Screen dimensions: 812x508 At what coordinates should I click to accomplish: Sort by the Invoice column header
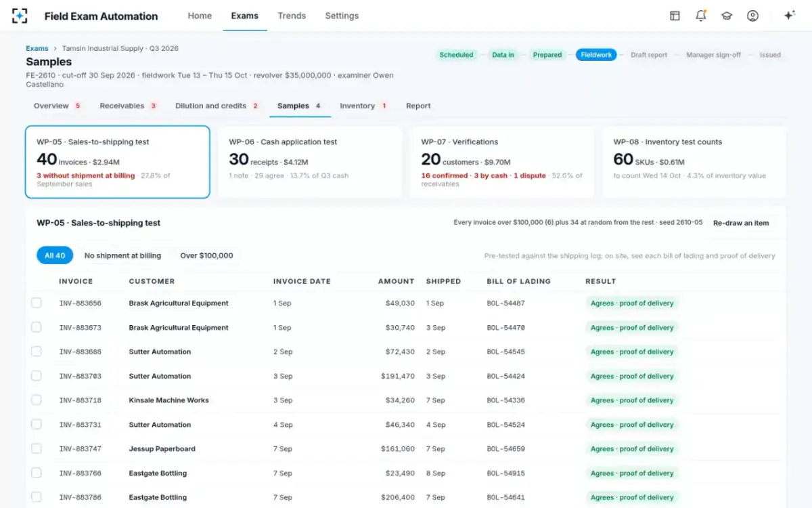tap(76, 281)
